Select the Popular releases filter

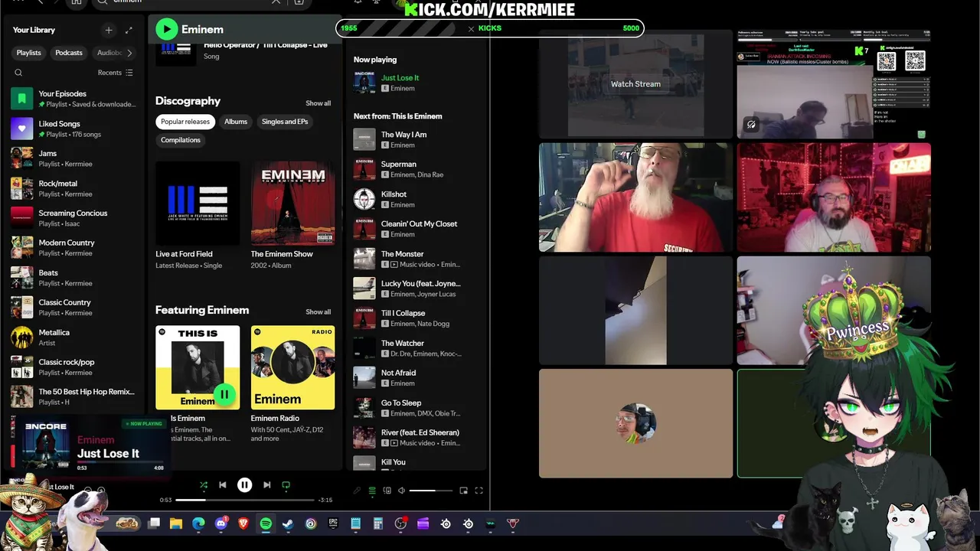coord(185,122)
